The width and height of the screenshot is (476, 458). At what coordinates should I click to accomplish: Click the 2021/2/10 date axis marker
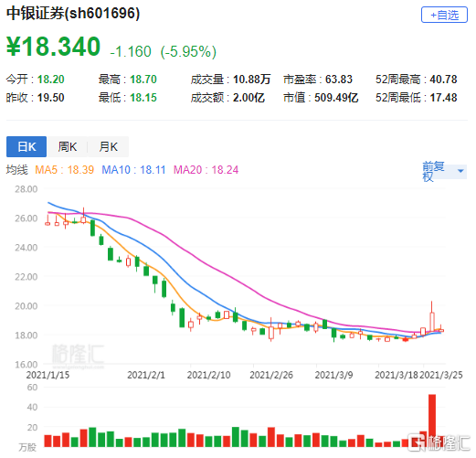pyautogui.click(x=208, y=375)
